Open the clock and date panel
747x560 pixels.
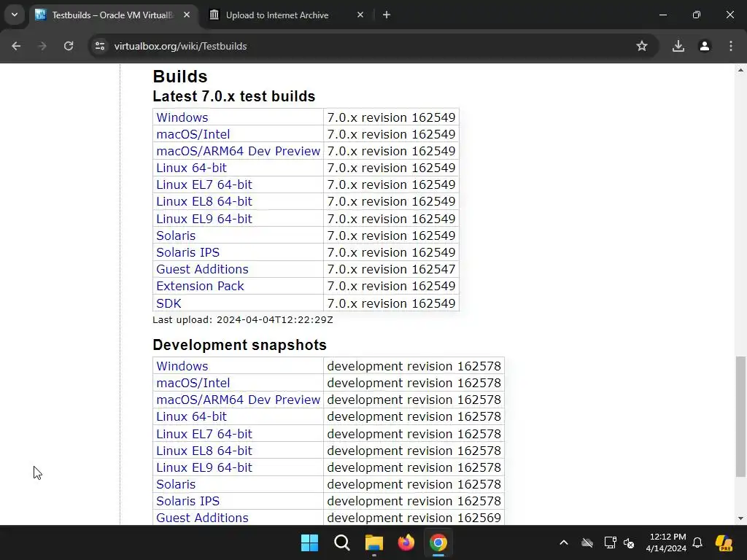pos(667,542)
